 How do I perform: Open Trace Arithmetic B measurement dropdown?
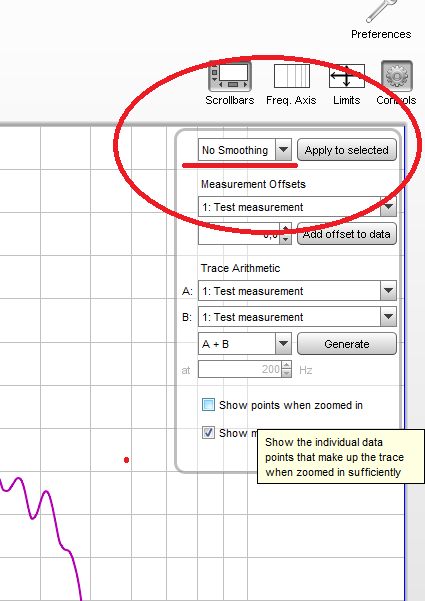point(297,317)
